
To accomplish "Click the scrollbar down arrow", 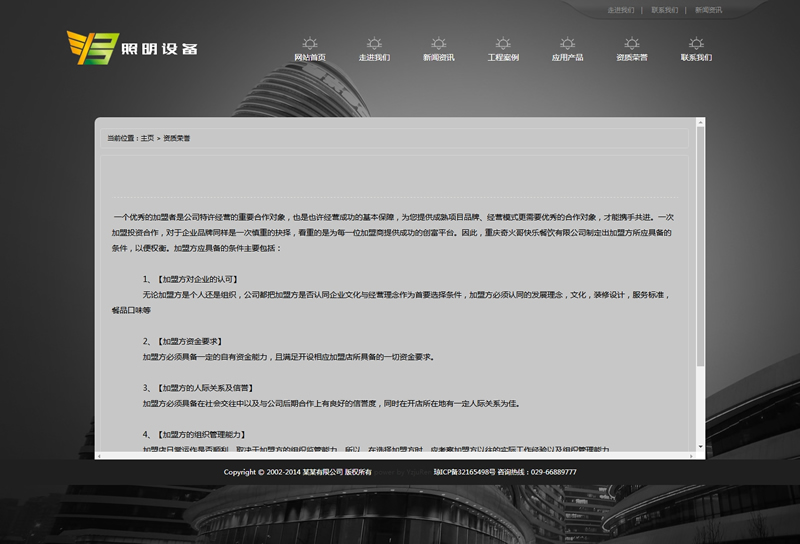I will (x=701, y=447).
